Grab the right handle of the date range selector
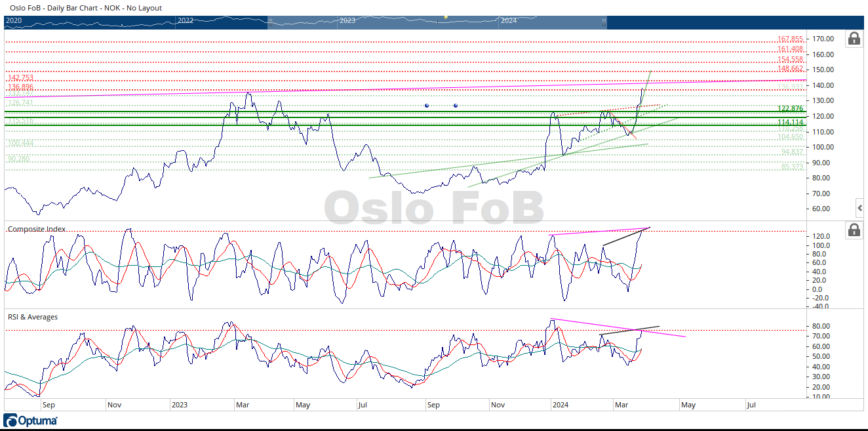868x431 pixels. (x=604, y=22)
